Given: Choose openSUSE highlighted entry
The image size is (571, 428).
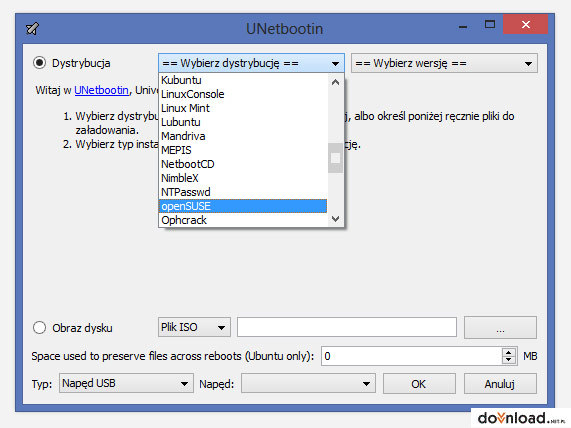Looking at the screenshot, I should pos(243,206).
